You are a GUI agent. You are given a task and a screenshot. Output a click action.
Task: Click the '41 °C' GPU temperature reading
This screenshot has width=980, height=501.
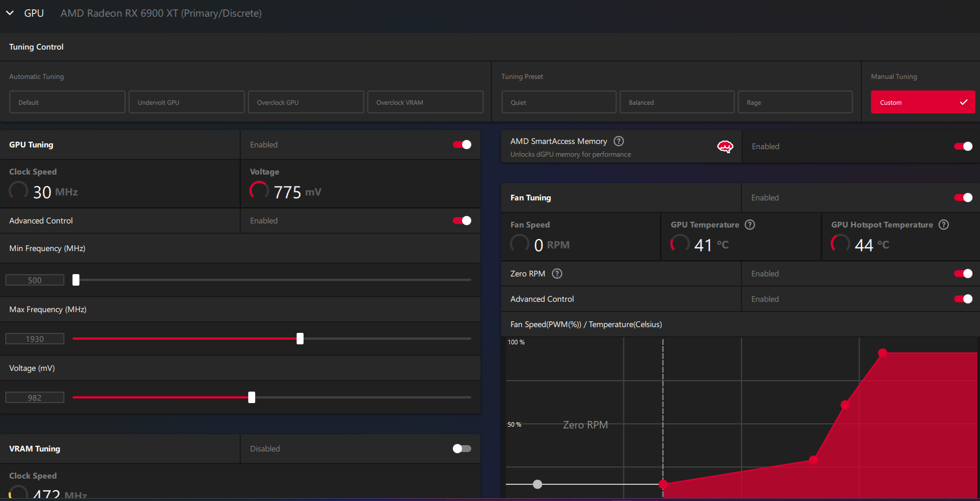point(712,245)
